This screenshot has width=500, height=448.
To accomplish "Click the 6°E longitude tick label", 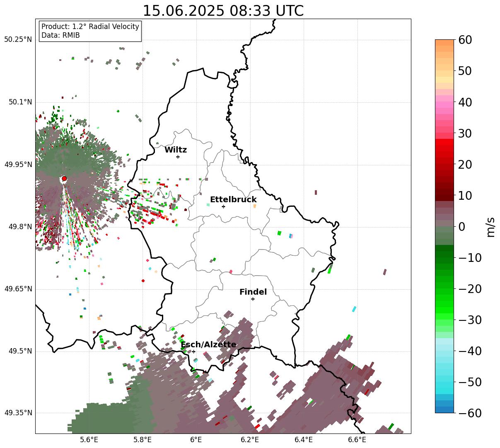I will click(196, 440).
